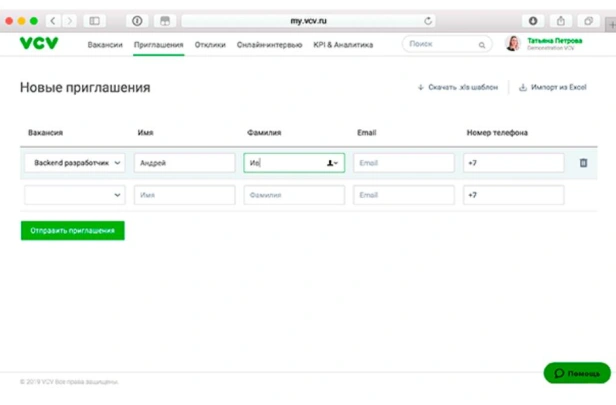Delete the first invitation row via trash icon
Viewport: 616px width, 405px height.
pos(583,163)
